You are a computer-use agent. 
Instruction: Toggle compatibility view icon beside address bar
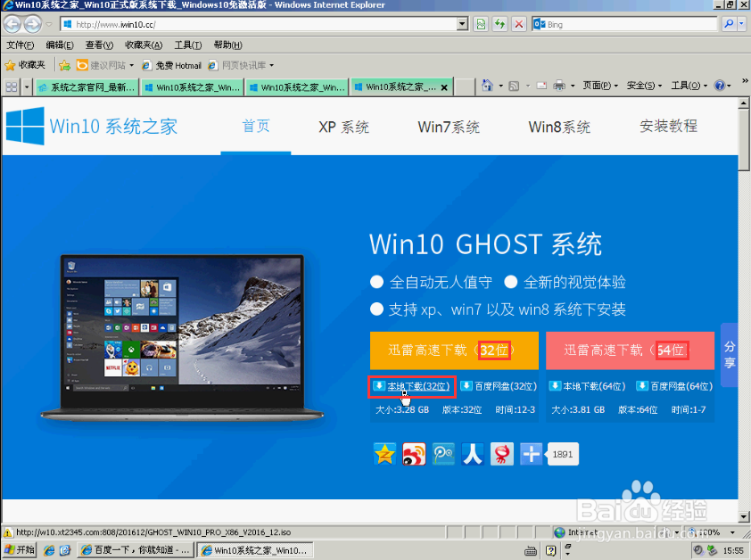[x=481, y=24]
